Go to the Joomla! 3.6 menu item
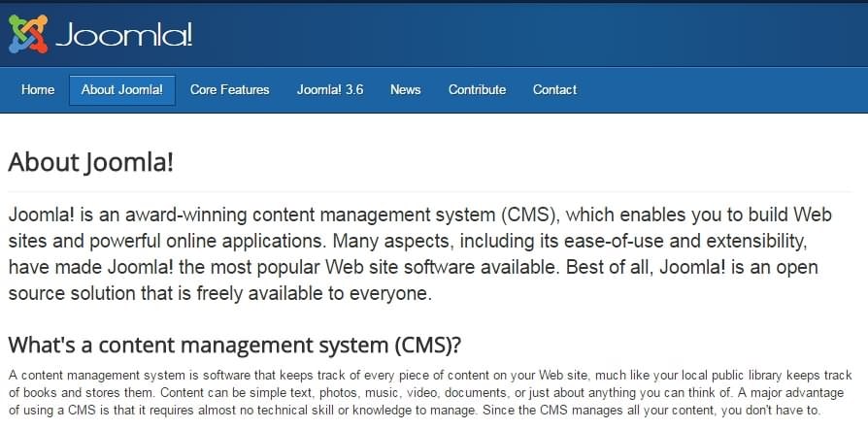 point(330,89)
